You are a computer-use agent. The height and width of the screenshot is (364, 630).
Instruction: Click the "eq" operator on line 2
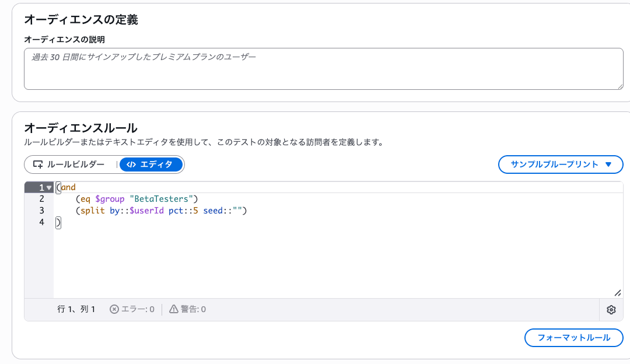point(86,199)
